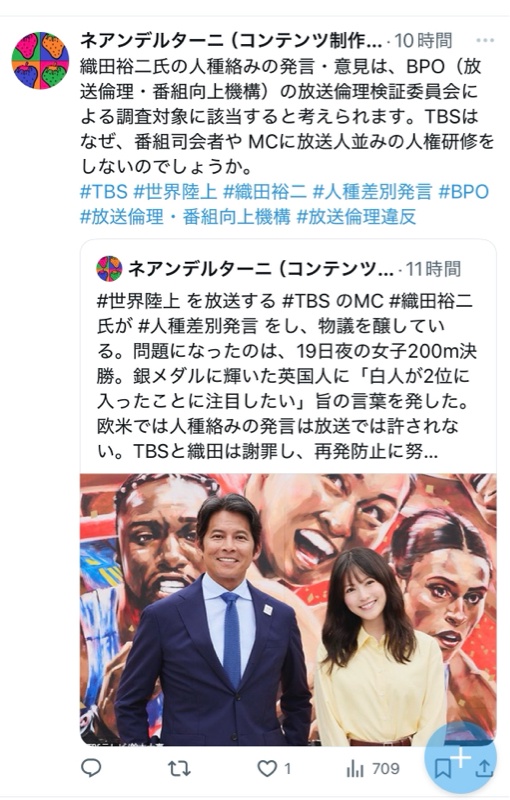510x800 pixels.
Task: Compose a new post with floating plus button
Action: [461, 758]
